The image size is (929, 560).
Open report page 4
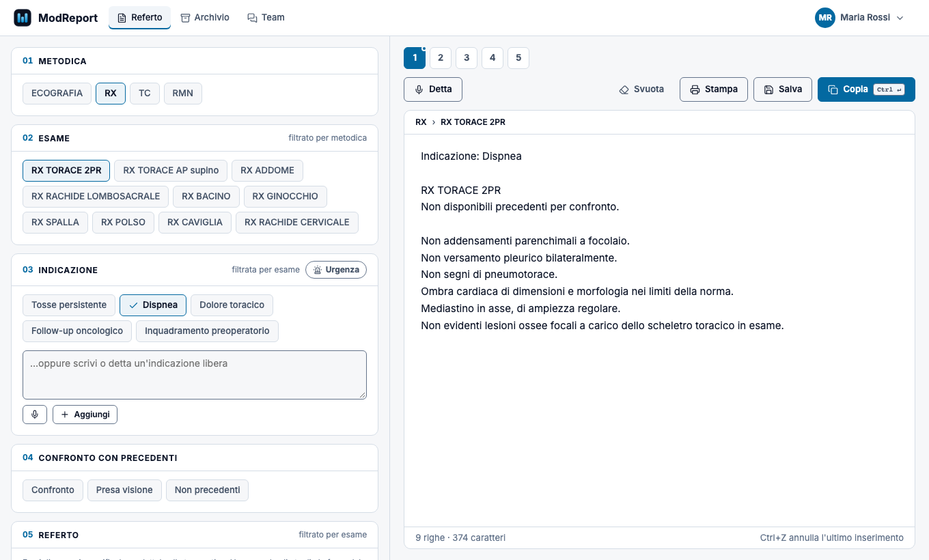[493, 58]
